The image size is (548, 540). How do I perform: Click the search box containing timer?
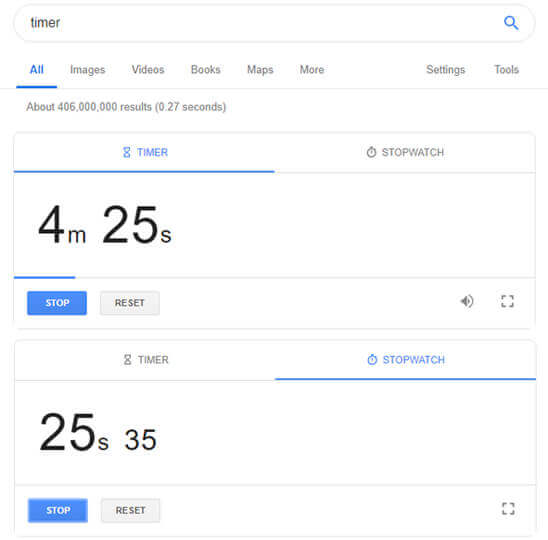274,23
